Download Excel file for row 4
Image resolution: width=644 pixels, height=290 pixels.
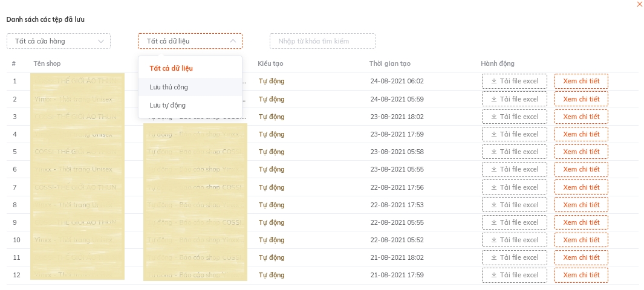coord(514,134)
